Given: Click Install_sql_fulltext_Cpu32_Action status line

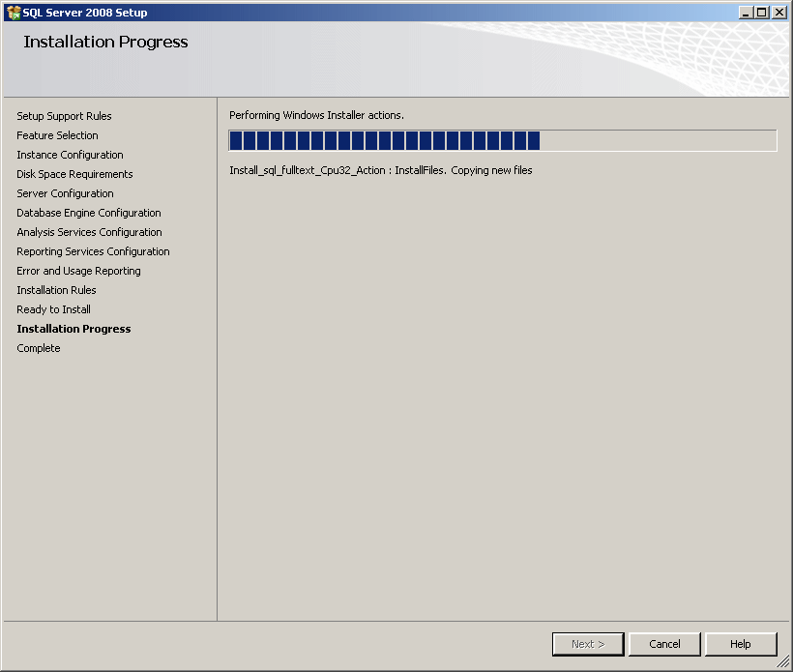Looking at the screenshot, I should point(381,170).
